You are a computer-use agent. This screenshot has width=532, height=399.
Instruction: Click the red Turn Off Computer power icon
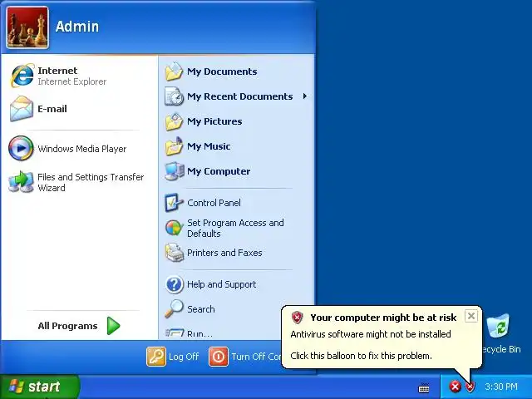click(x=219, y=357)
